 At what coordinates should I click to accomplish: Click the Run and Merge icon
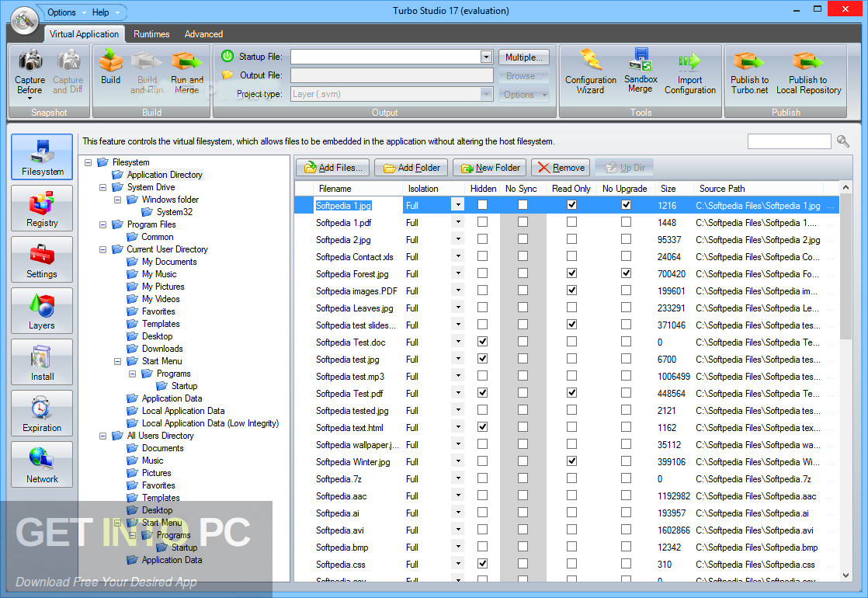point(186,60)
